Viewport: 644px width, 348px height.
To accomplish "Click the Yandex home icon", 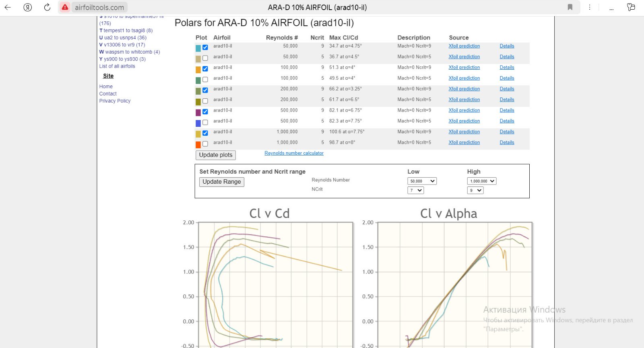I will click(x=28, y=7).
